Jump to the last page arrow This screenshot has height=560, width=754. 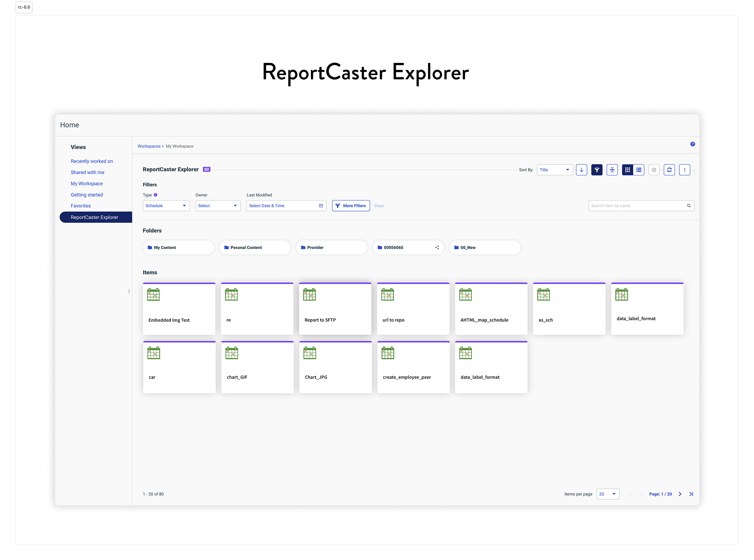[691, 494]
